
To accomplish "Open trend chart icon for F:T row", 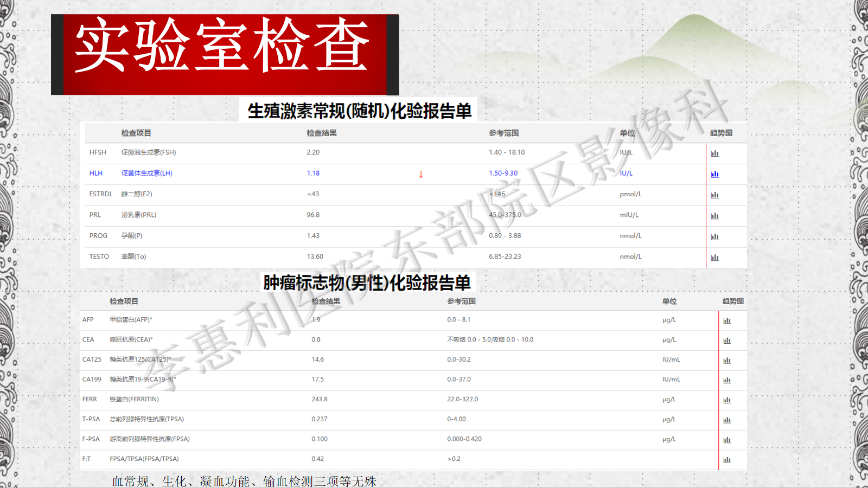I will click(727, 460).
